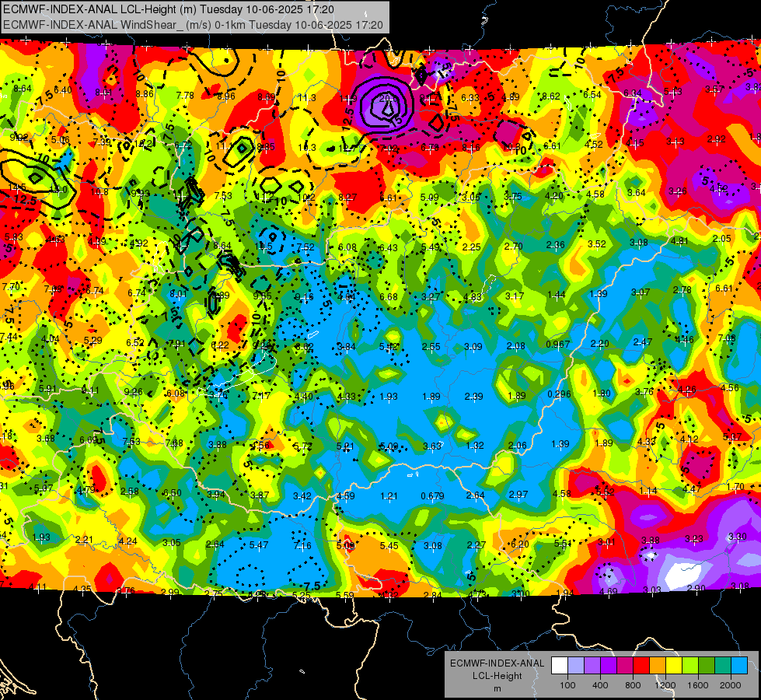Click the legend tick label 2000
Viewport: 761px width, 700px height.
pos(731,685)
